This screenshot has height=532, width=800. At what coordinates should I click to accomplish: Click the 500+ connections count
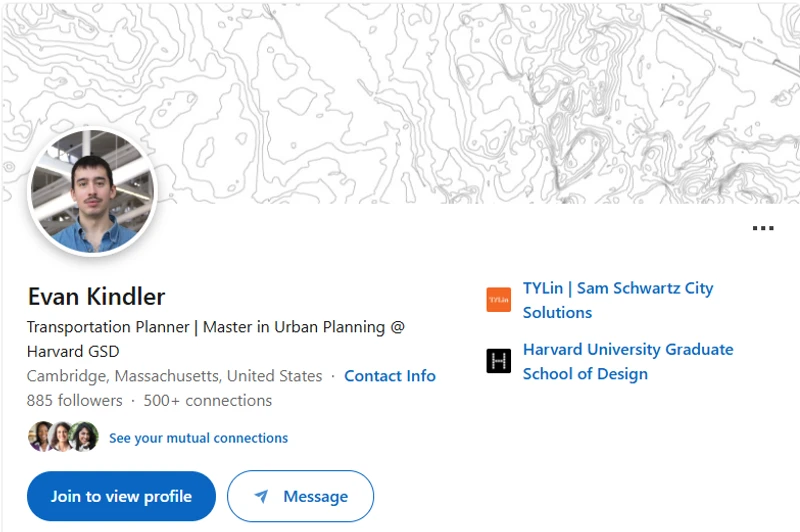207,400
